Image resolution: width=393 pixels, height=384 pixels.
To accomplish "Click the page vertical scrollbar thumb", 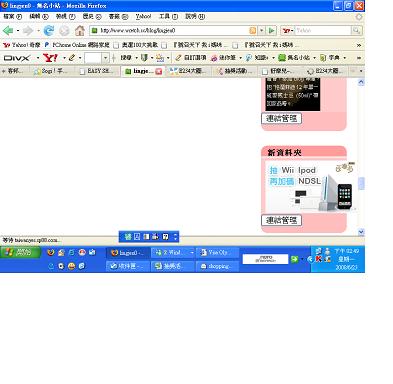I will (361, 184).
